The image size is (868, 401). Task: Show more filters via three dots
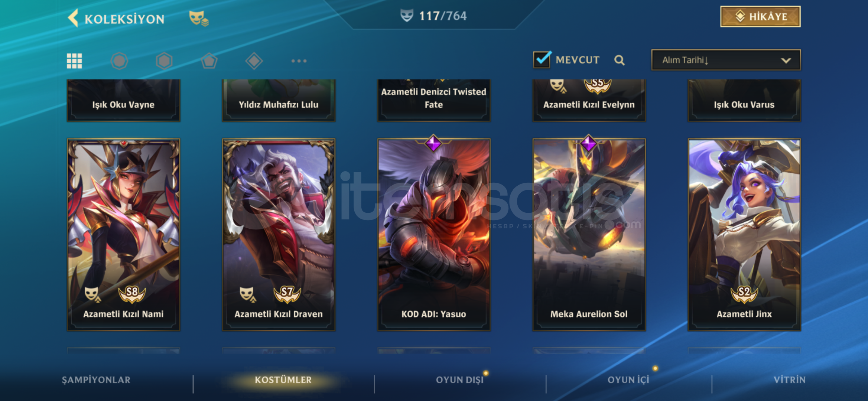pos(299,61)
